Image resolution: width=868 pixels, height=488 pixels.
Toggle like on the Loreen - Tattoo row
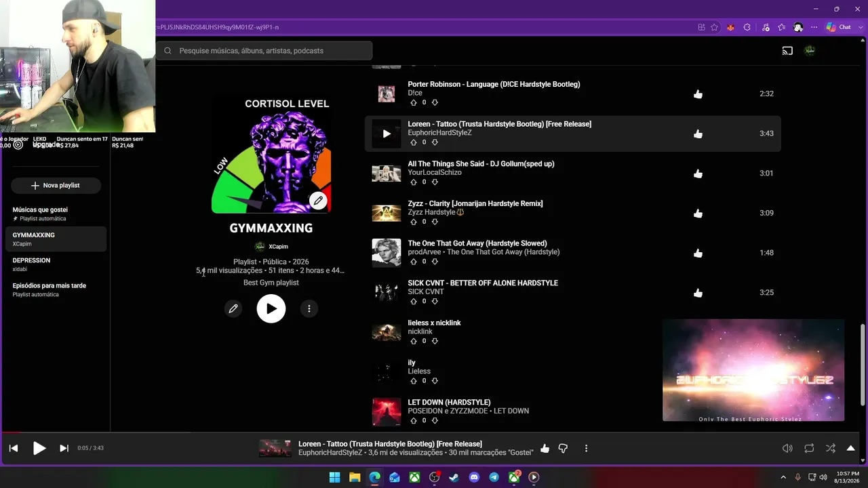tap(698, 134)
